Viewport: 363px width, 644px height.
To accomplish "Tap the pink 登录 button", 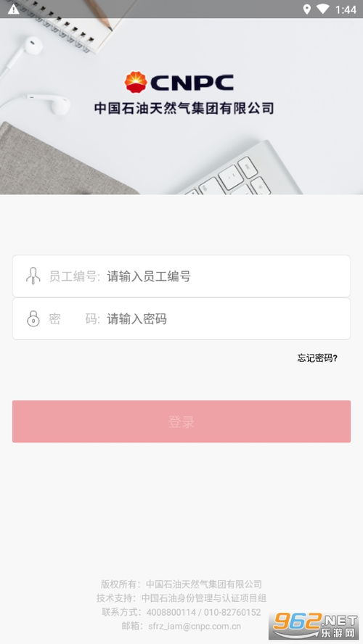I will [x=181, y=421].
